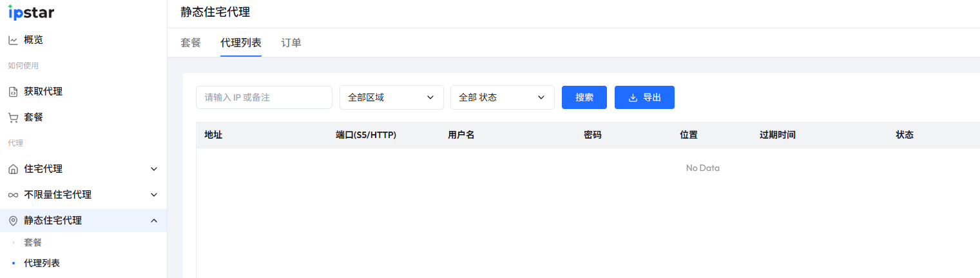
Task: Click the download icon in 导出 button
Action: pyautogui.click(x=633, y=97)
